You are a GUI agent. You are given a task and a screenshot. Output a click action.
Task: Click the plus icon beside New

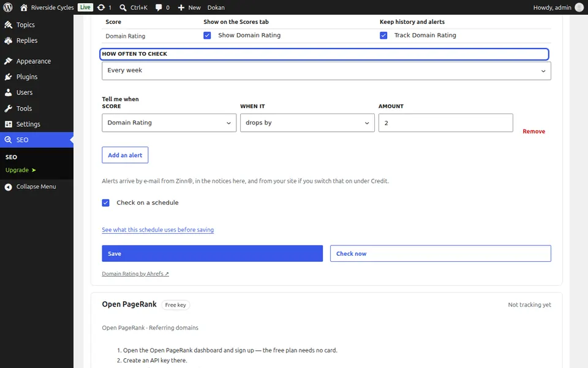tap(181, 7)
